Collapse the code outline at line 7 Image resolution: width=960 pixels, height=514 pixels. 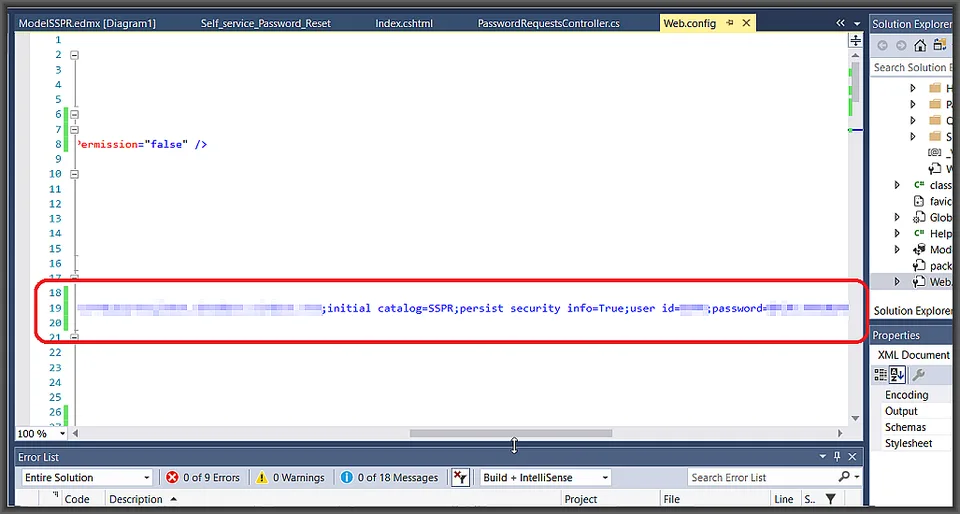tap(75, 129)
